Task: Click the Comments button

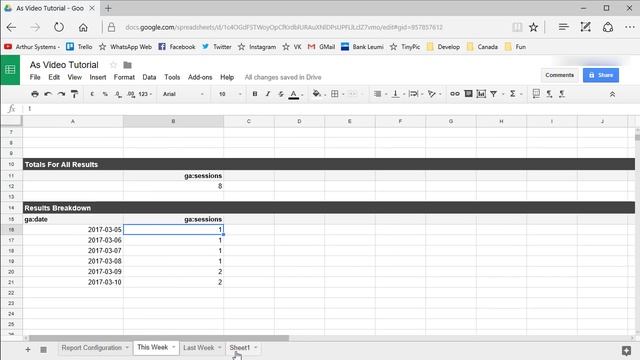Action: [560, 75]
